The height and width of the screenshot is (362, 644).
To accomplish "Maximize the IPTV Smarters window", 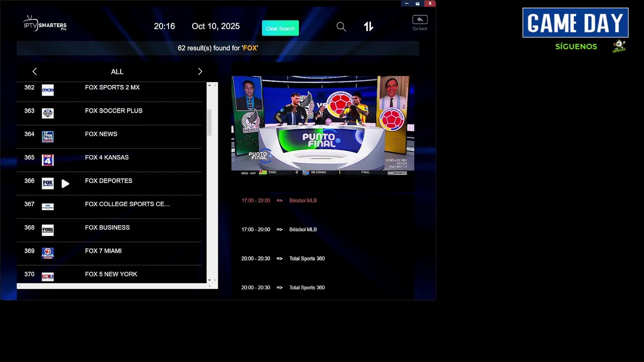I will pos(418,4).
